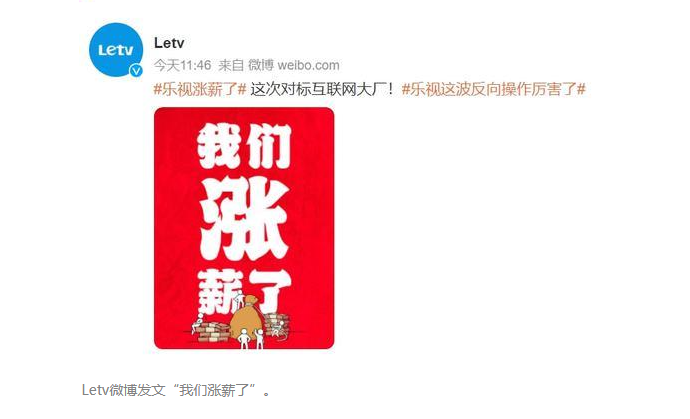This screenshot has height=419, width=690.
Task: Click the left money stack illustration
Action: pos(210,331)
